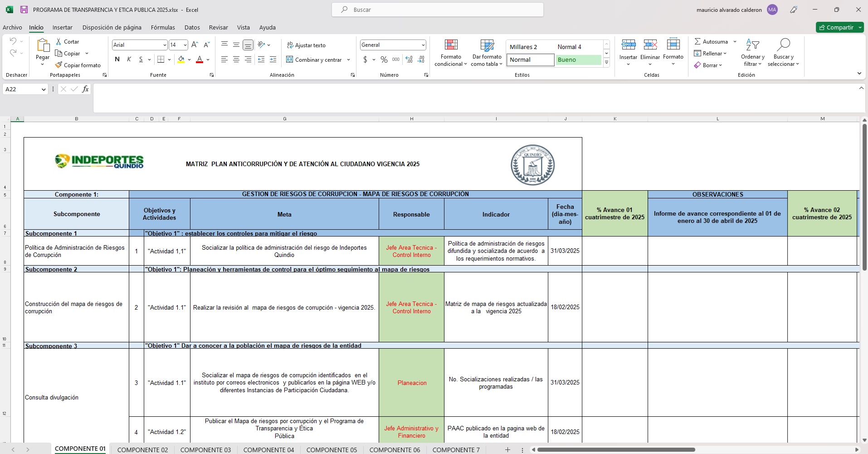Decrease decimal places icon
This screenshot has height=454, width=868.
click(x=421, y=59)
